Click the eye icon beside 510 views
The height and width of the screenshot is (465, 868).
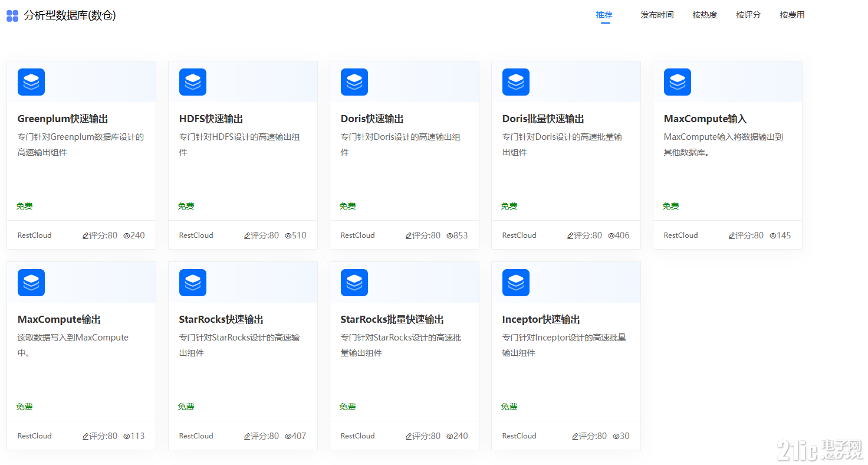(x=288, y=235)
